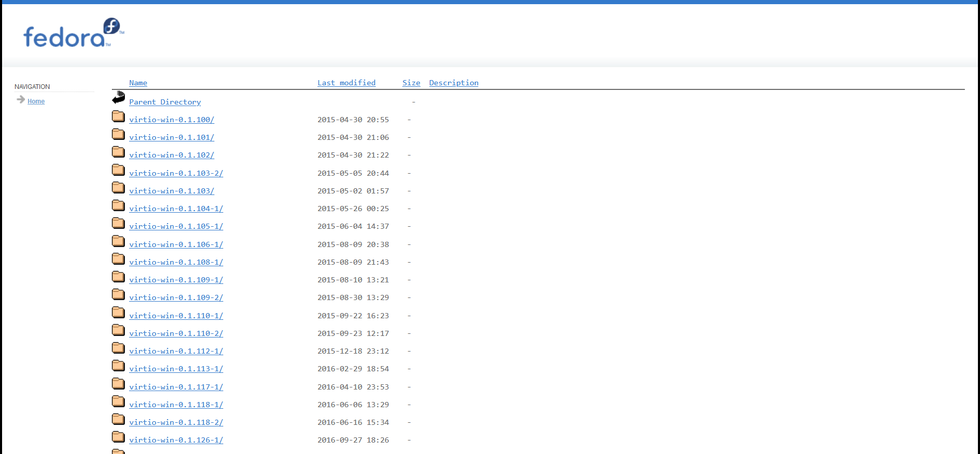Click the folder icon next to virtio-win-0.1.105-1/

[x=119, y=223]
